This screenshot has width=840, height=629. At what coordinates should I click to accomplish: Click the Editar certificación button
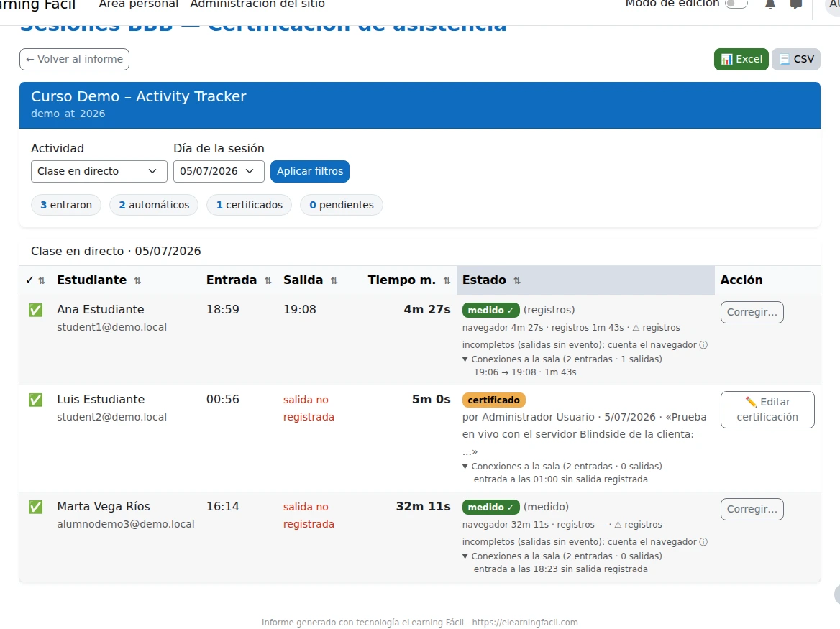coord(767,410)
